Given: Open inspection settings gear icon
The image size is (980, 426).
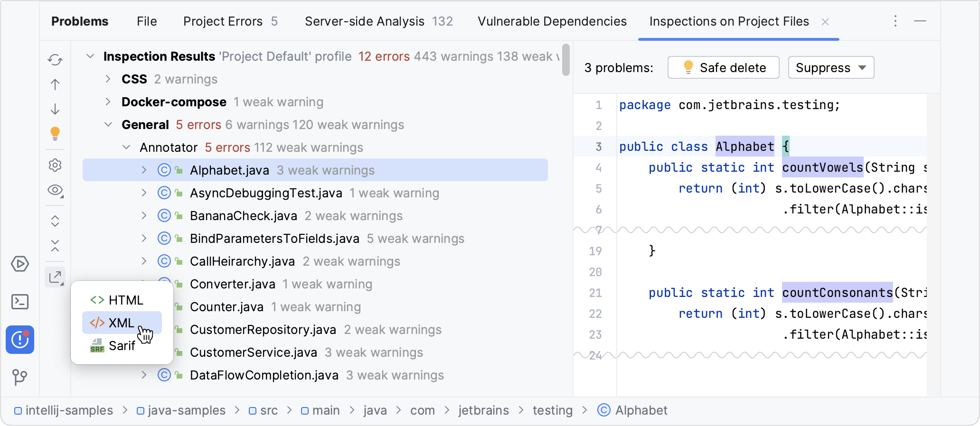Looking at the screenshot, I should pos(55,165).
